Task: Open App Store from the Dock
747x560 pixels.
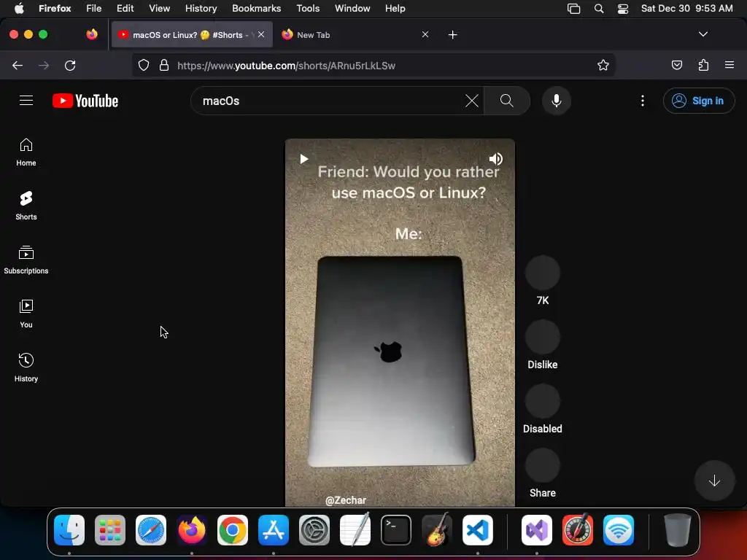Action: tap(274, 530)
